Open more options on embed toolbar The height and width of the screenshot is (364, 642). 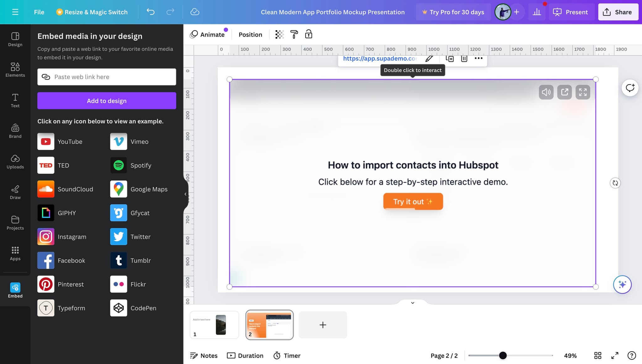(x=478, y=58)
